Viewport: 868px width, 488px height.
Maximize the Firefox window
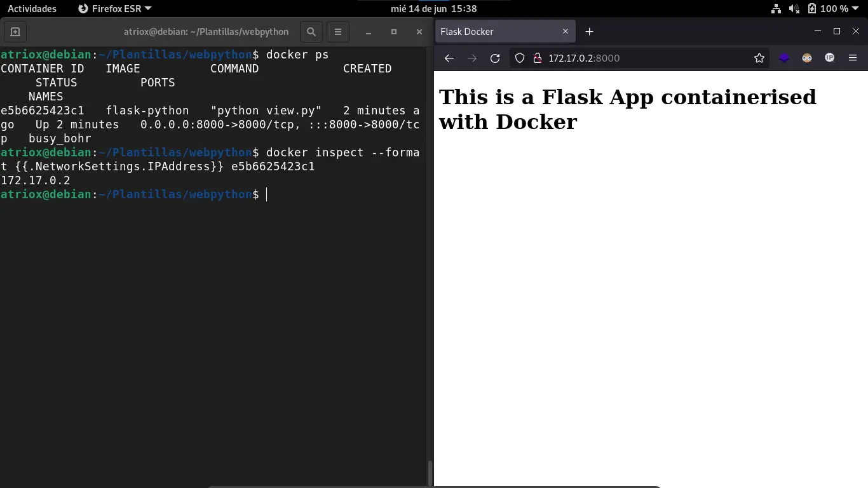pos(837,31)
